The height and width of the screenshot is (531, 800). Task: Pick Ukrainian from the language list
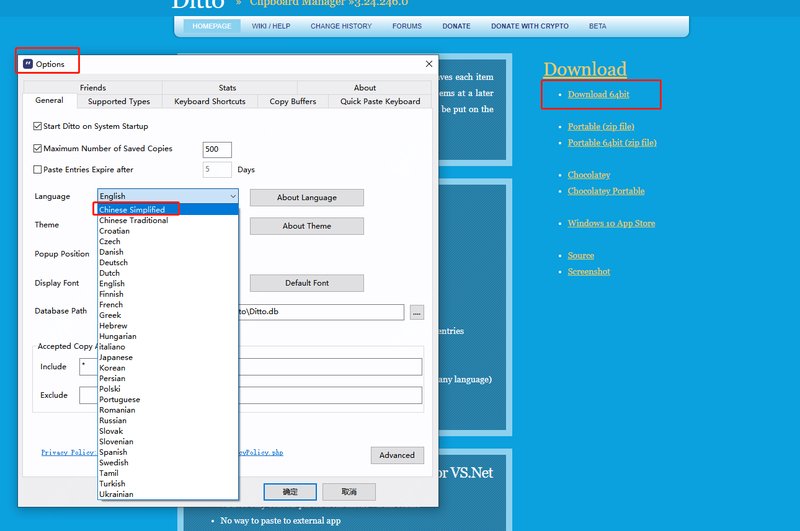tap(116, 494)
